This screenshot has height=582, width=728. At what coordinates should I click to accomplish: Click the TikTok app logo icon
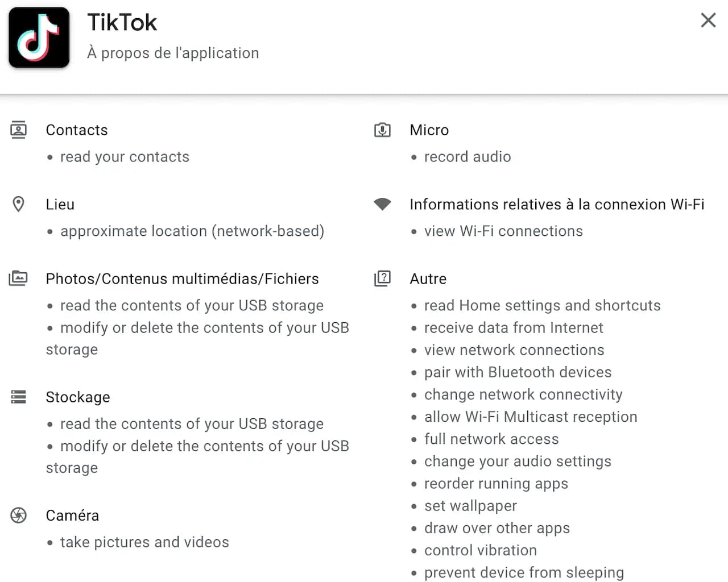click(38, 37)
